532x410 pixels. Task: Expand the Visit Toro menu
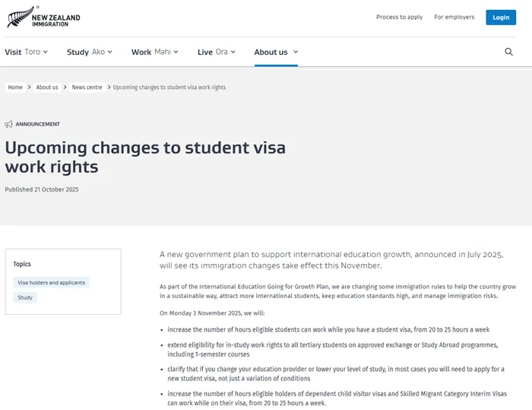tap(26, 52)
